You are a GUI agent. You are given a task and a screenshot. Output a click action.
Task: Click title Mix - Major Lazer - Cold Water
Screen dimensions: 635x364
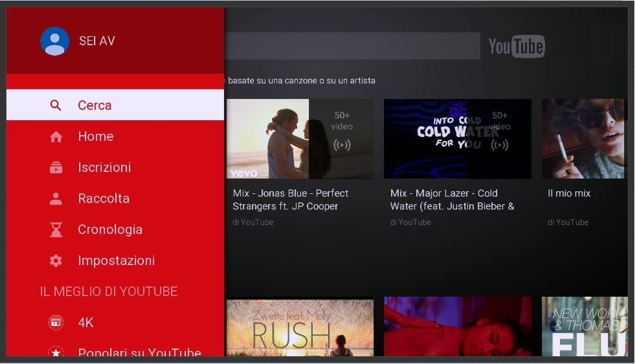[x=452, y=200]
